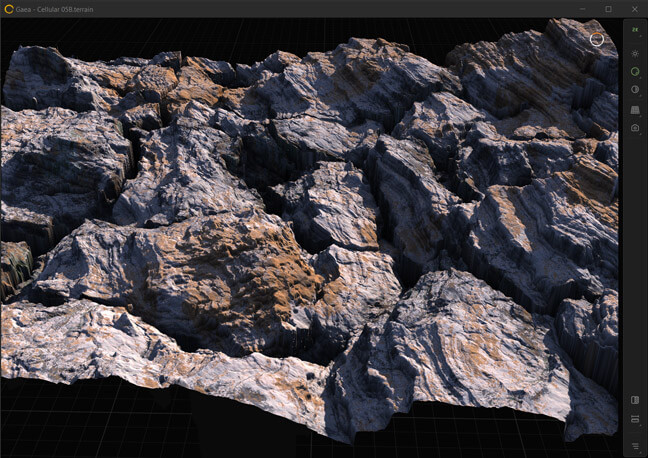Open the sun lighting settings
This screenshot has width=648, height=458.
point(635,52)
